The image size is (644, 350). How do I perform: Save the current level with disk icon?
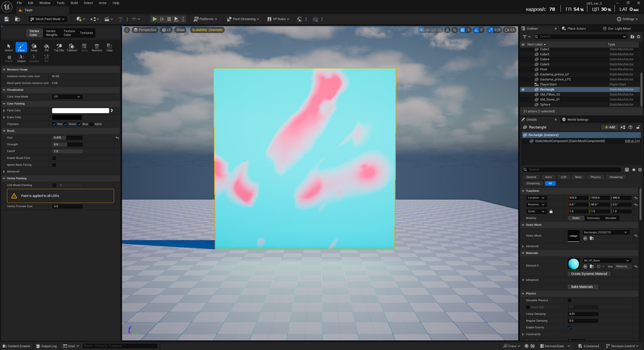point(6,19)
